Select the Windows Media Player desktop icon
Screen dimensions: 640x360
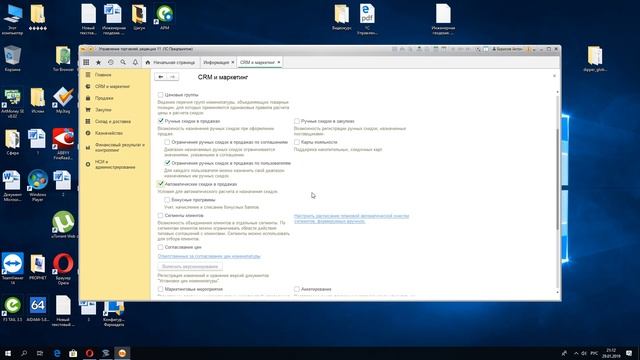[38, 186]
